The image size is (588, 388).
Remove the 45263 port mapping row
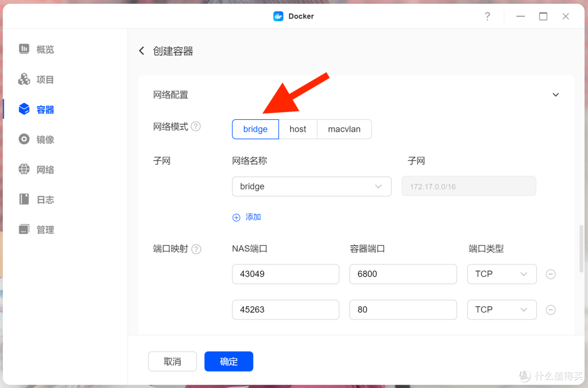[550, 310]
